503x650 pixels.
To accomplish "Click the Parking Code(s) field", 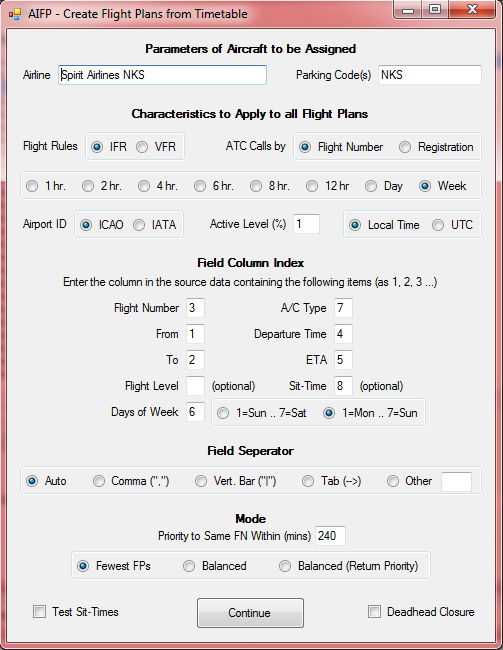I will (x=430, y=75).
